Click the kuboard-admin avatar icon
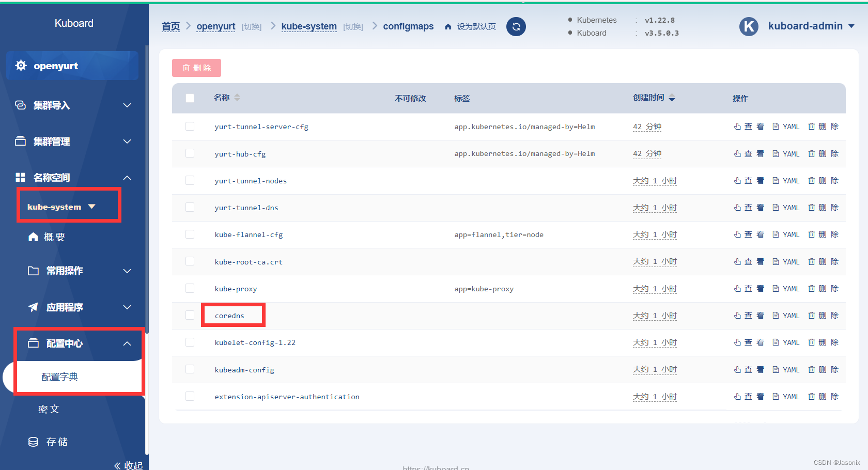The image size is (868, 470). tap(749, 26)
